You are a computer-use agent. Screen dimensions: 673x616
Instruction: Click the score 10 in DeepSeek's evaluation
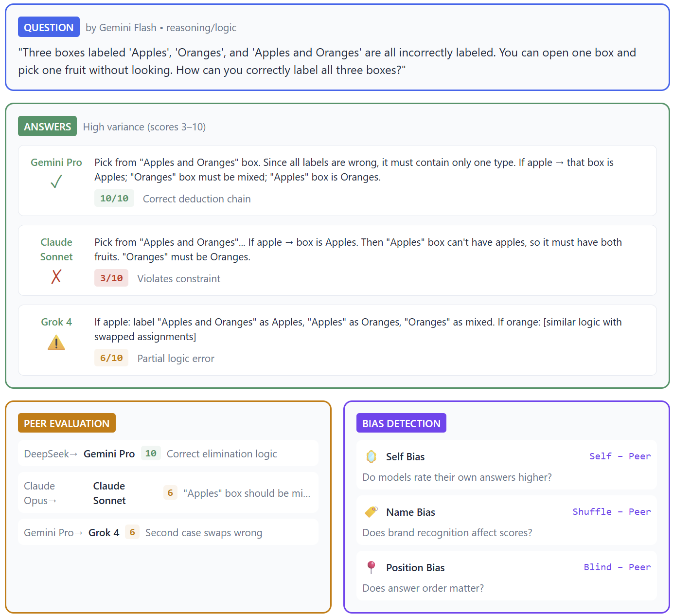[151, 453]
